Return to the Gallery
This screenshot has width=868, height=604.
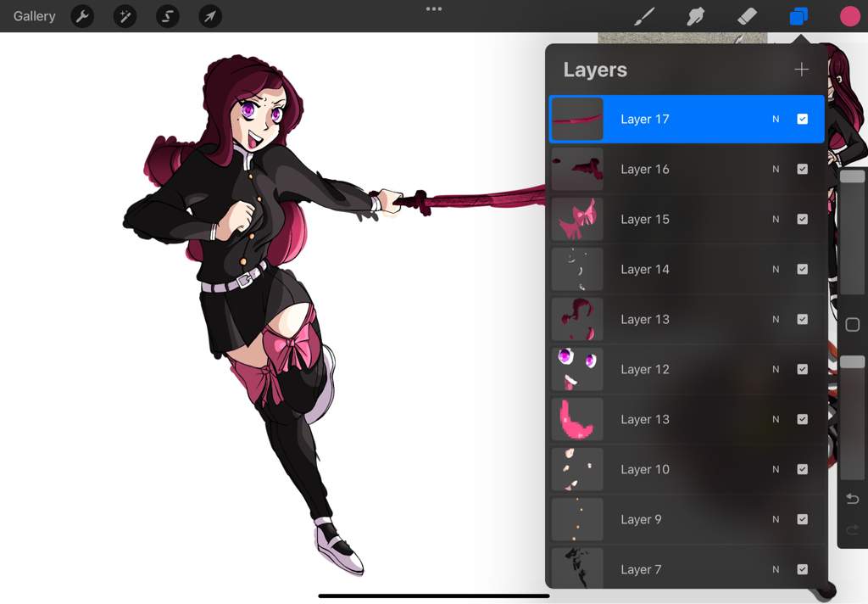(x=33, y=16)
